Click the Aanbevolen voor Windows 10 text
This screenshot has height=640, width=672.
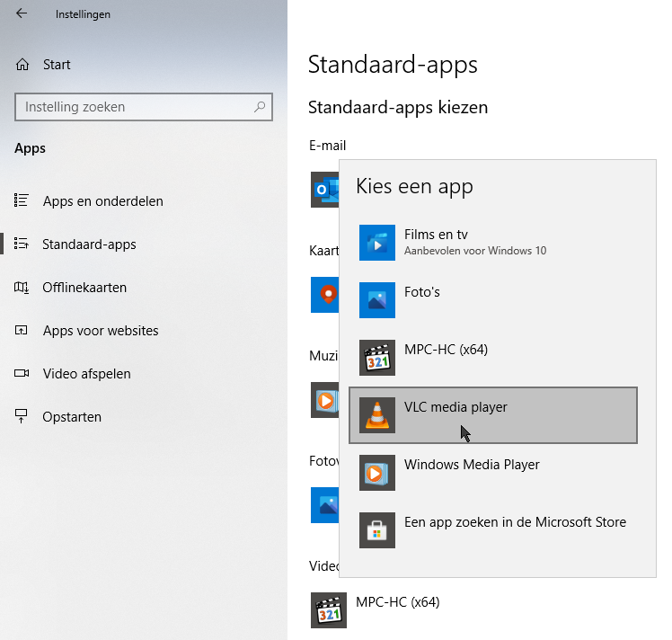pyautogui.click(x=475, y=251)
